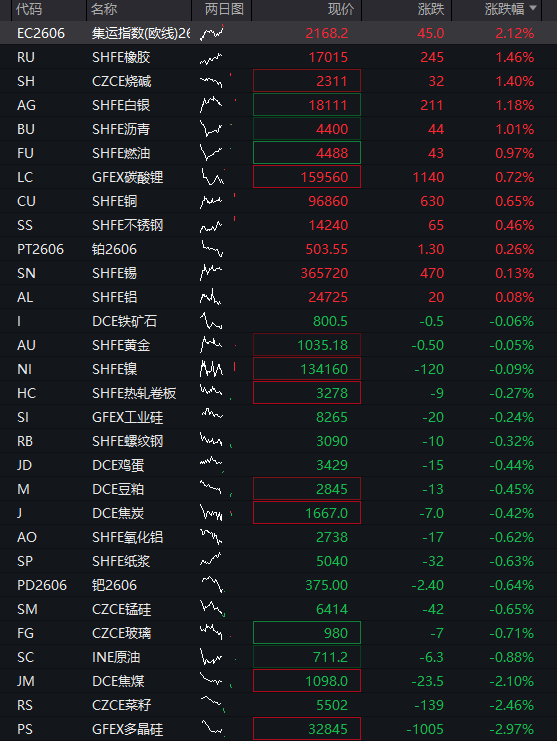Select the DCE焦煤 row code JM
The height and width of the screenshot is (741, 557).
pos(26,681)
